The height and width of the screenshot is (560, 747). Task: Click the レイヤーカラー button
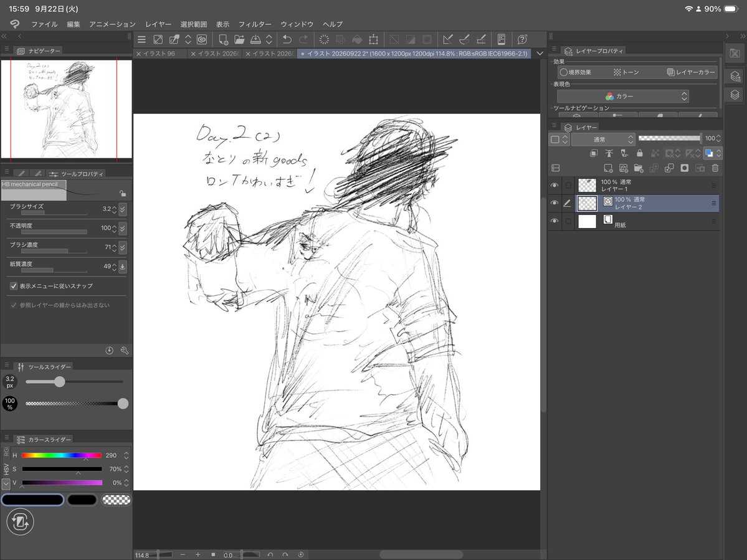(x=691, y=72)
